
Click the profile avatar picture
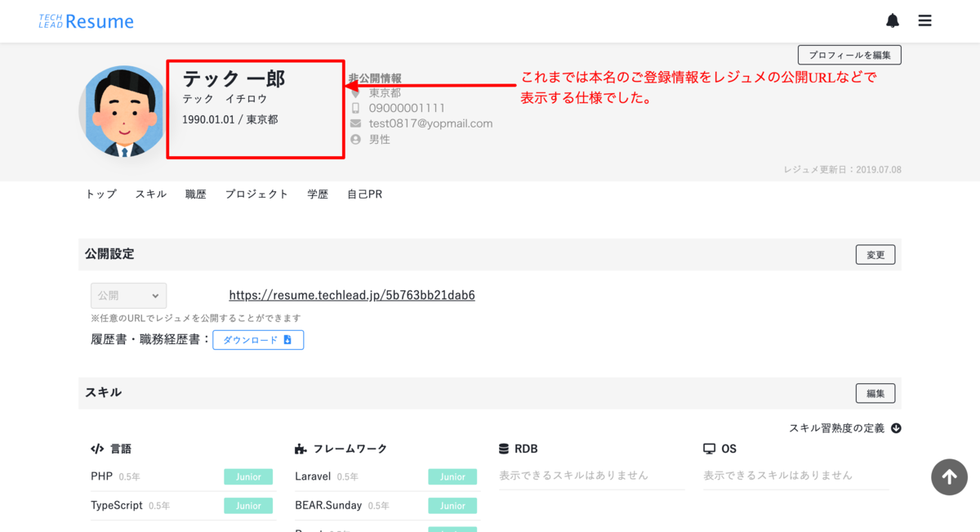[123, 110]
